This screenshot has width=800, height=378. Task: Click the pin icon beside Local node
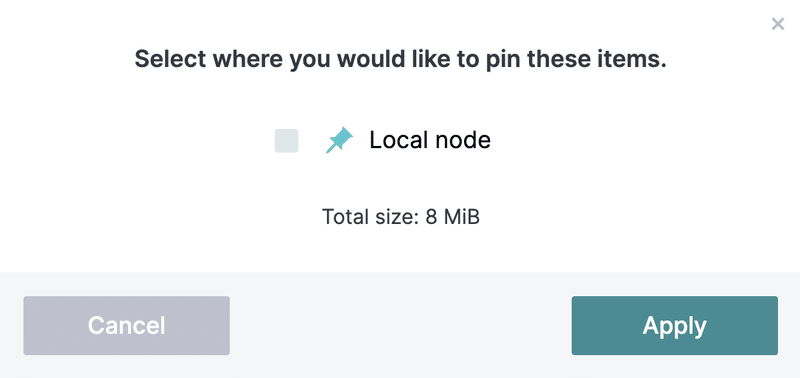(x=339, y=140)
